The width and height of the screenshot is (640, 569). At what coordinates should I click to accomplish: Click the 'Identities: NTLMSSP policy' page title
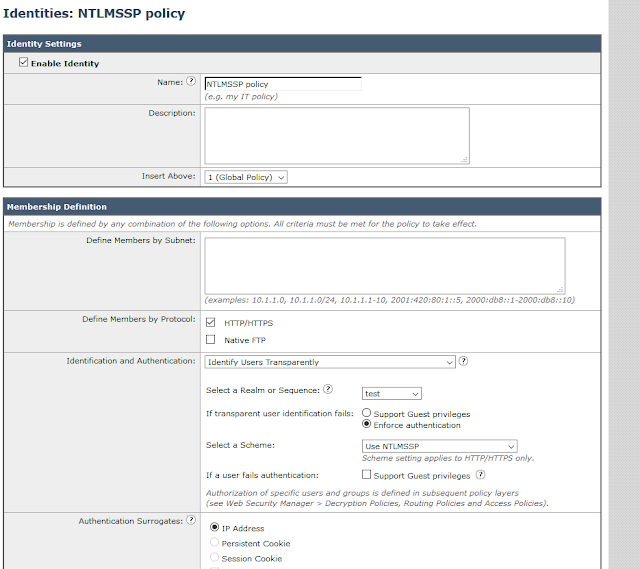pyautogui.click(x=94, y=13)
